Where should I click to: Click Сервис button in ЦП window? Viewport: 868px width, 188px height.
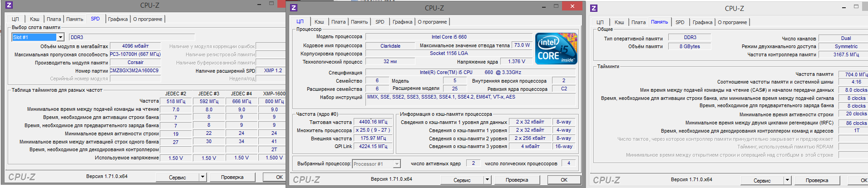pyautogui.click(x=462, y=180)
